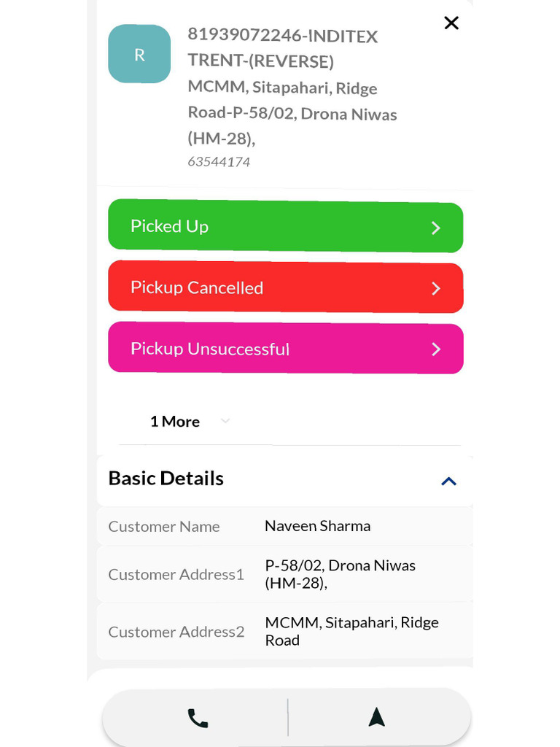Viewport: 560px width, 747px height.
Task: Collapse the Basic Details section
Action: click(x=448, y=481)
